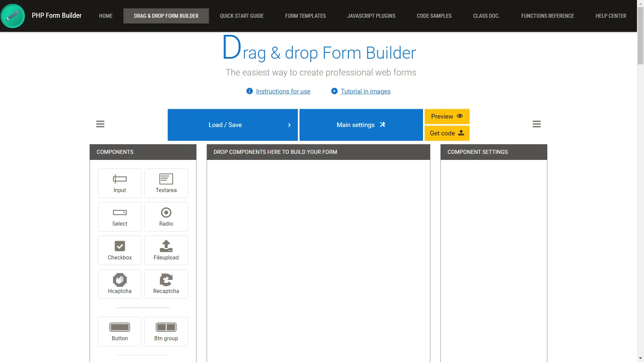
Task: Pick the Textarea component
Action: [x=166, y=183]
